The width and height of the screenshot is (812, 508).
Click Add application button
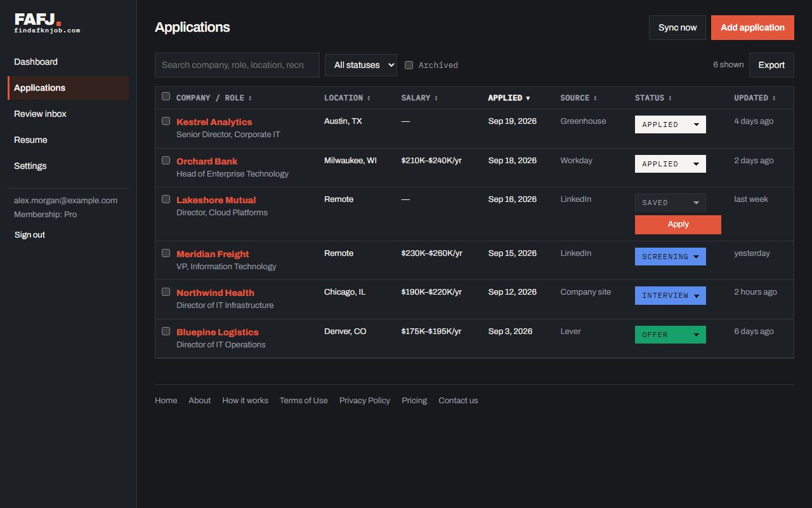click(x=752, y=27)
